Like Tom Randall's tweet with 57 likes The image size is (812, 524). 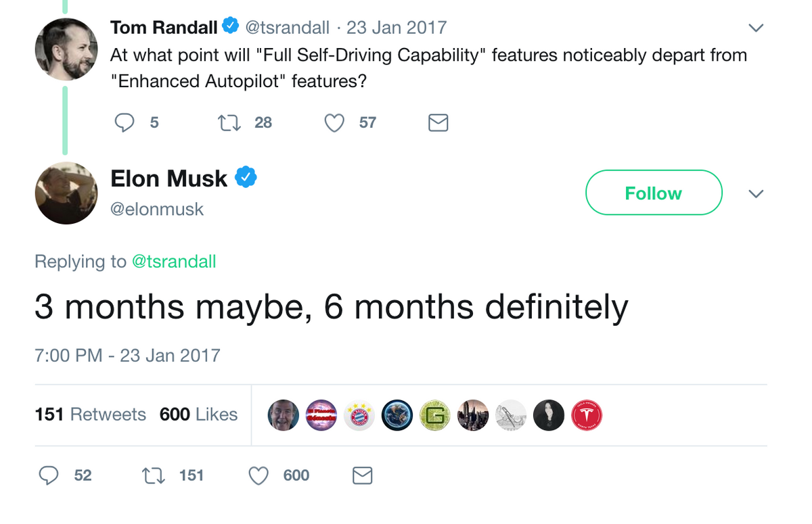334,122
